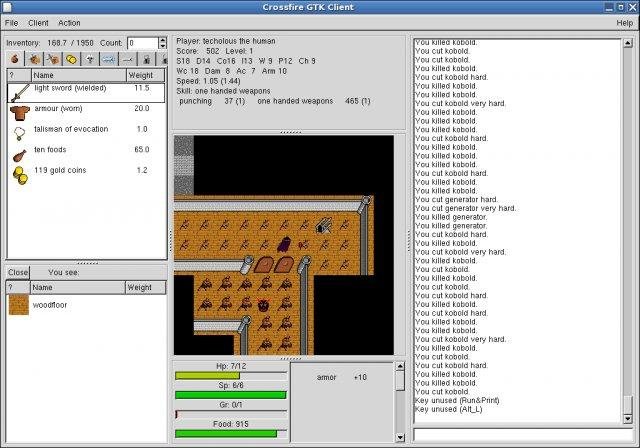Viewport: 640px width, 448px height.
Task: Click 'Key unused (Alt_L)' log line
Action: 448,409
